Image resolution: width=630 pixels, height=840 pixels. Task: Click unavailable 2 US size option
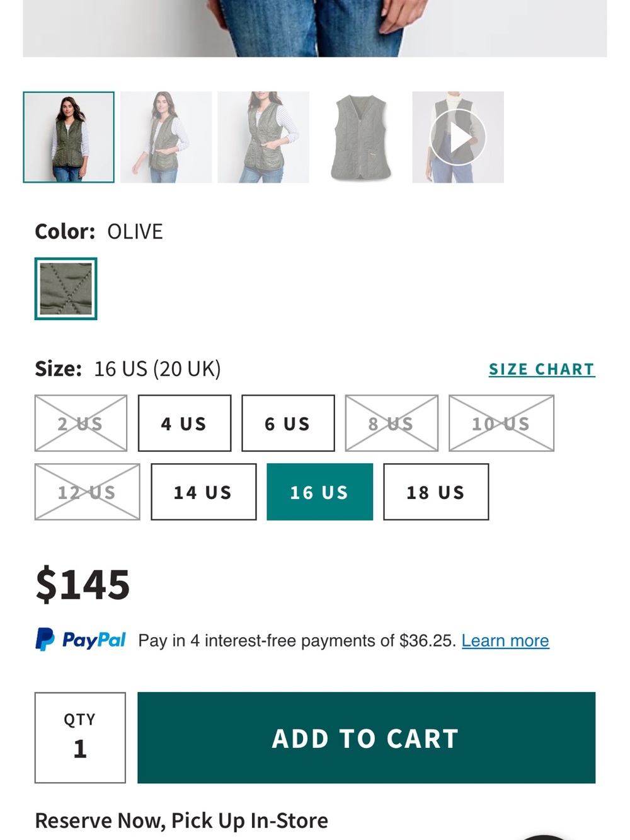(x=81, y=423)
